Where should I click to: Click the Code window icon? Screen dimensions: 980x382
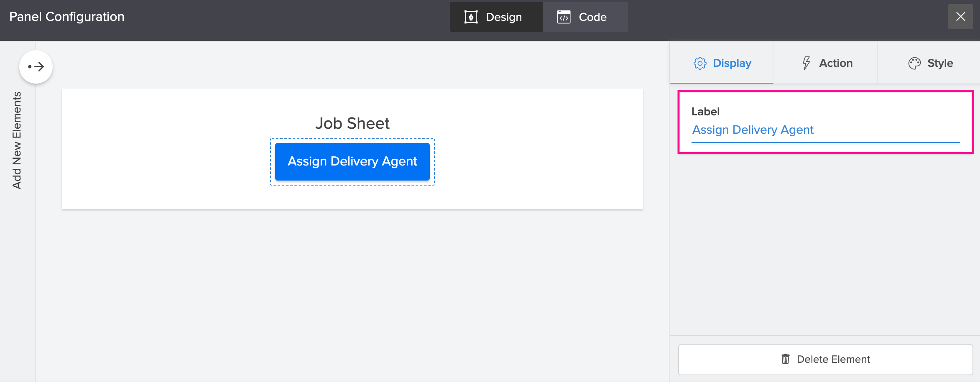(x=564, y=17)
